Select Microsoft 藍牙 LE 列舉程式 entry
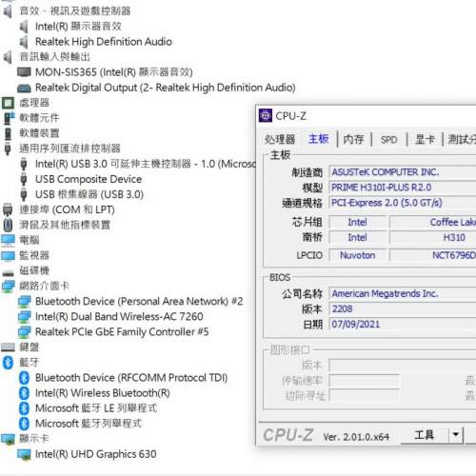This screenshot has height=476, width=476. (x=96, y=408)
